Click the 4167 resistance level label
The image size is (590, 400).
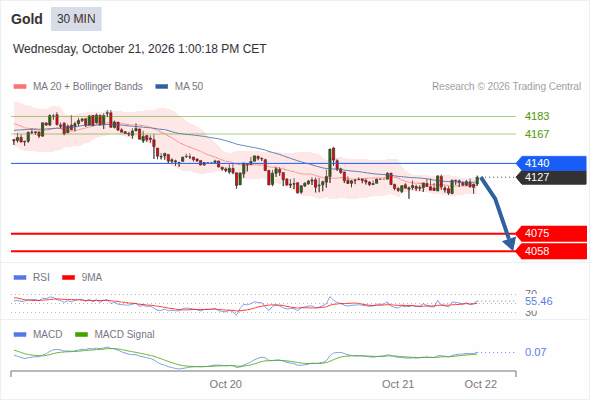coord(537,134)
